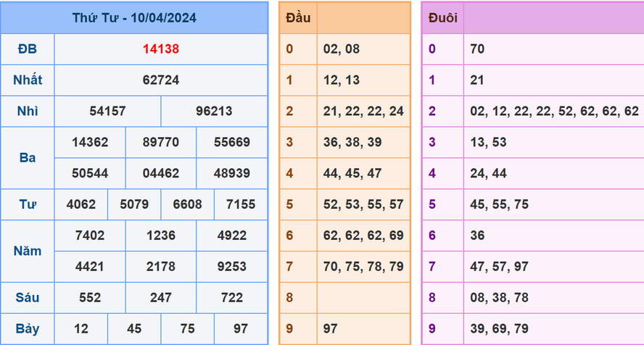
Task: Click the ĐB row label
Action: (28, 49)
